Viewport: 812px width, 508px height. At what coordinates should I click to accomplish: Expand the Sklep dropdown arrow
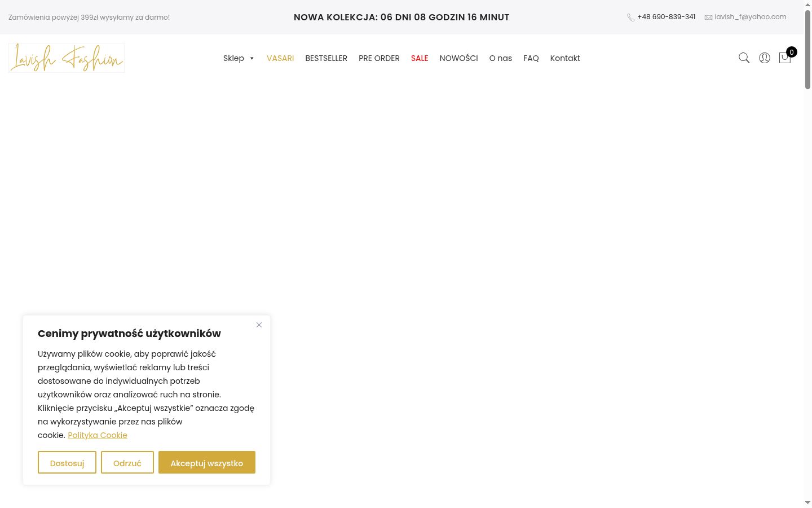pos(251,58)
